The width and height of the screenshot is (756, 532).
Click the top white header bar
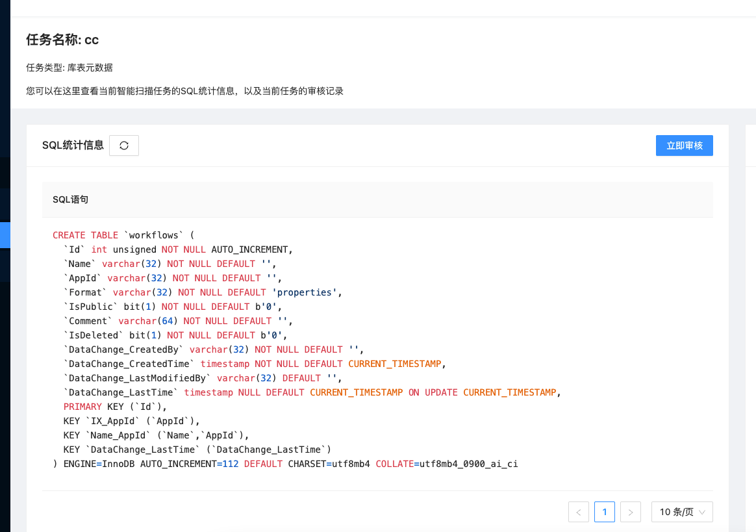pos(377,8)
